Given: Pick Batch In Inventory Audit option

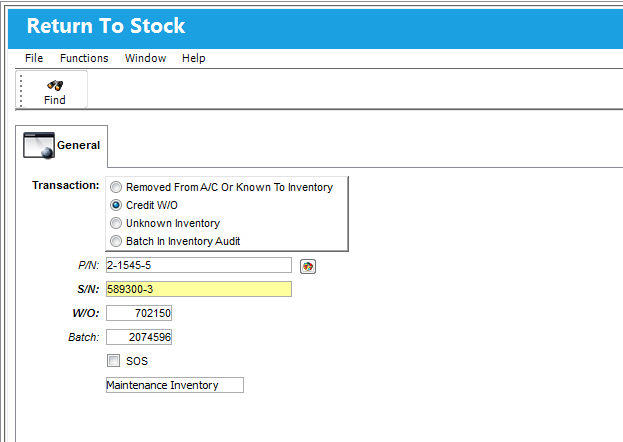Looking at the screenshot, I should [x=117, y=241].
